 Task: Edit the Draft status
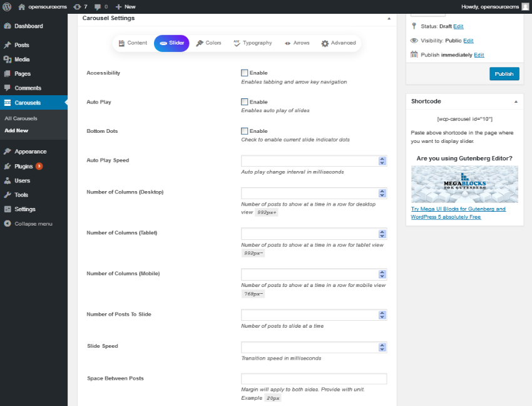[458, 26]
